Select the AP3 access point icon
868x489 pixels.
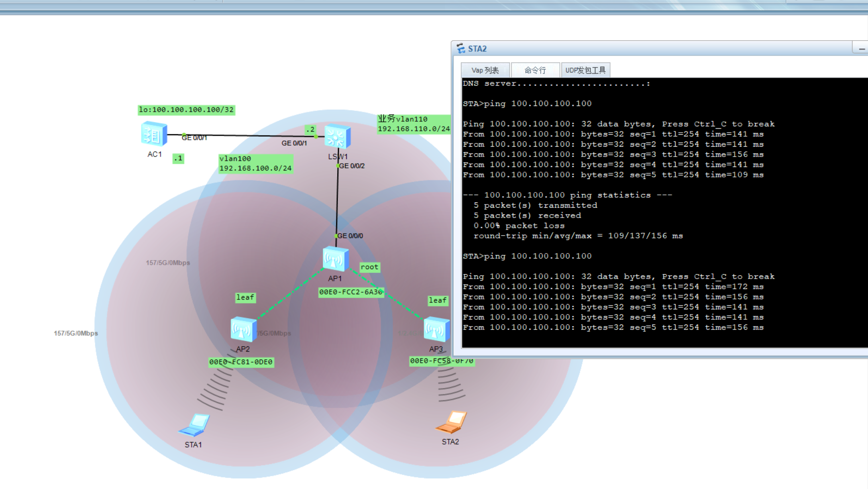click(x=436, y=330)
